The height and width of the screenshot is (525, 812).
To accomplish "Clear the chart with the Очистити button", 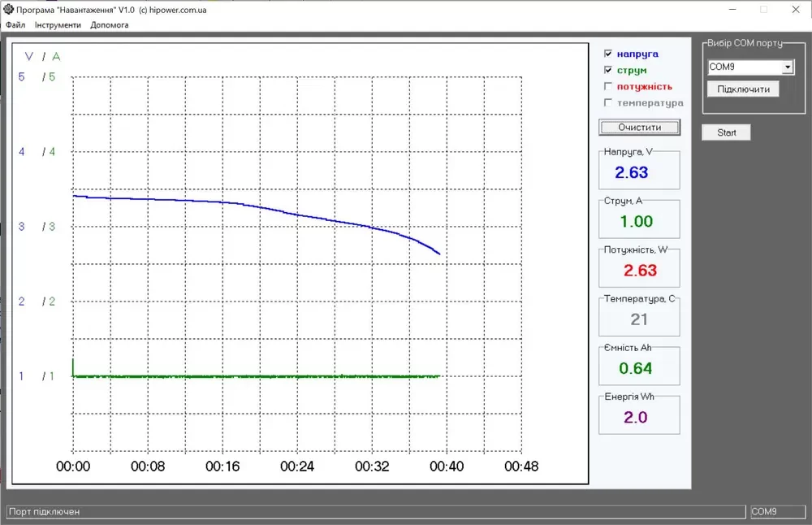I will pyautogui.click(x=639, y=127).
